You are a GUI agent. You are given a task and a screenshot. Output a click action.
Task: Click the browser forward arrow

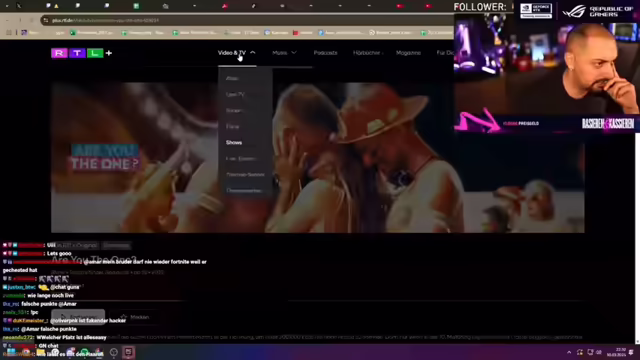pos(20,20)
